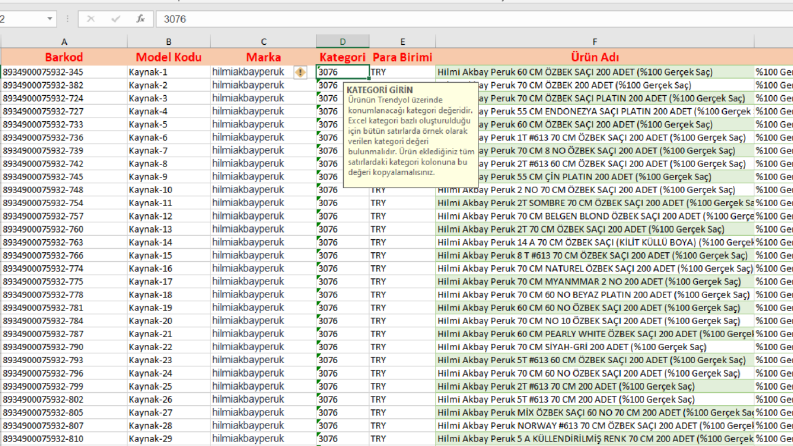
Task: Click the TRY cell in Kaynak-13 row
Action: [402, 229]
